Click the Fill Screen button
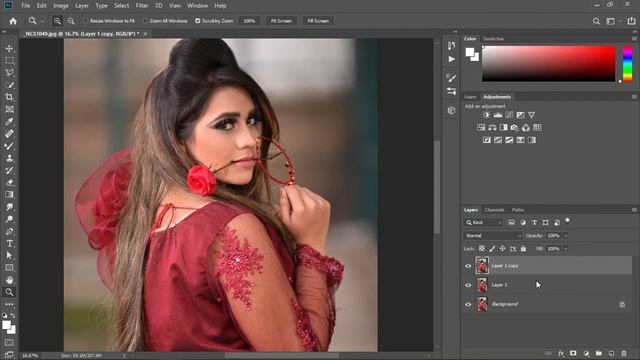The height and width of the screenshot is (360, 640). tap(318, 21)
